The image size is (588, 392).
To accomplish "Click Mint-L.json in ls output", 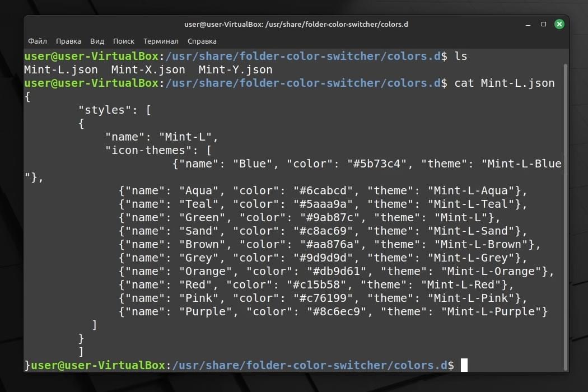I will pyautogui.click(x=60, y=70).
